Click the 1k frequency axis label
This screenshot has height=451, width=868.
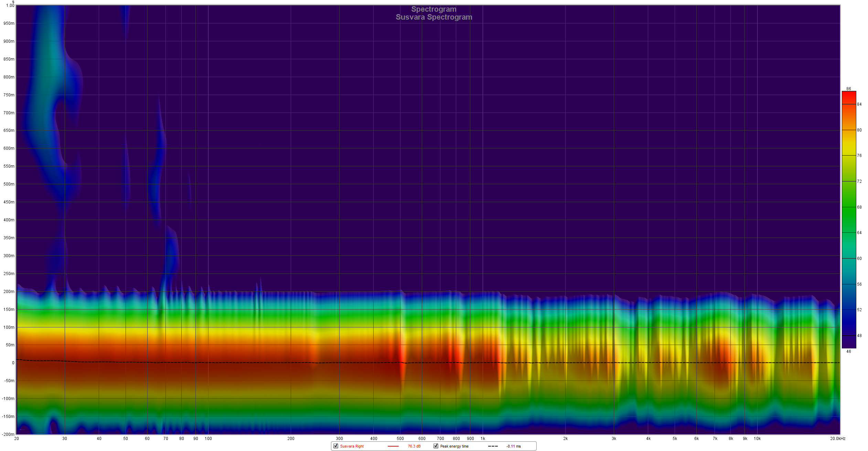point(483,439)
